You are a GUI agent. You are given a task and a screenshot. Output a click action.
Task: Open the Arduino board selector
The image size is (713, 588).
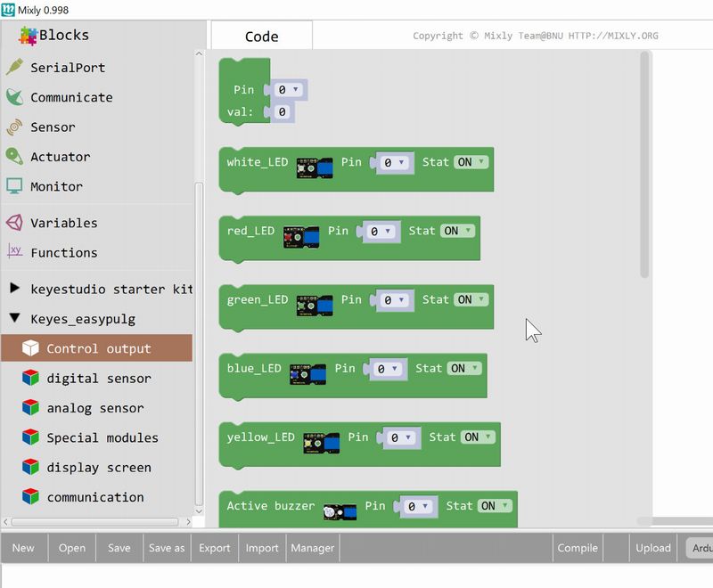tap(700, 549)
